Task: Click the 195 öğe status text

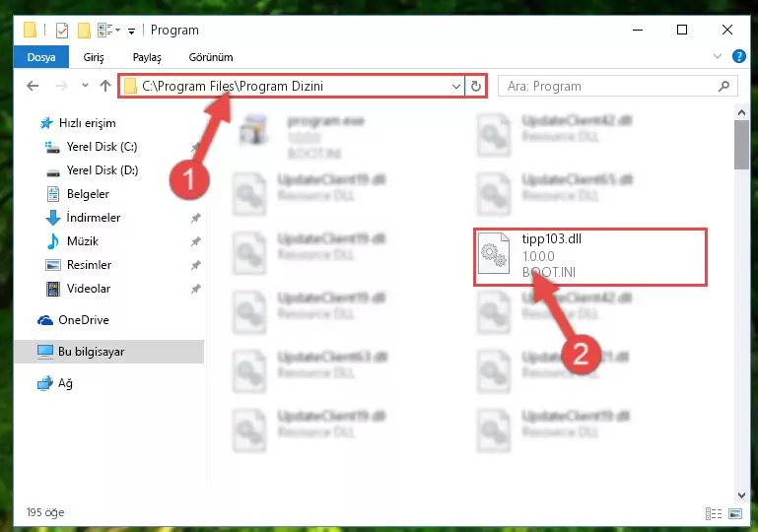Action: click(45, 512)
